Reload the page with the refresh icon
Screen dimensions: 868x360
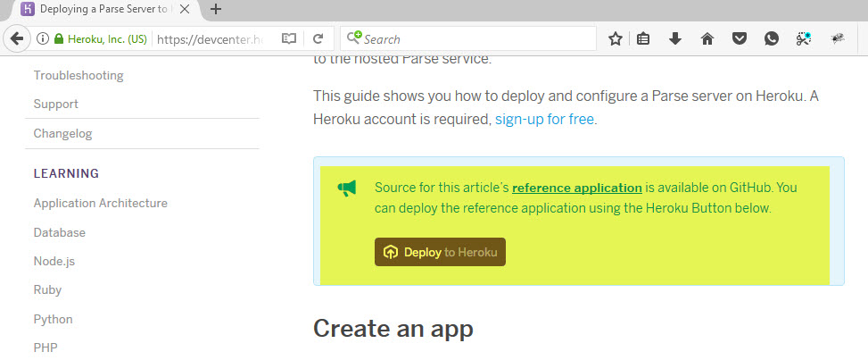[318, 38]
